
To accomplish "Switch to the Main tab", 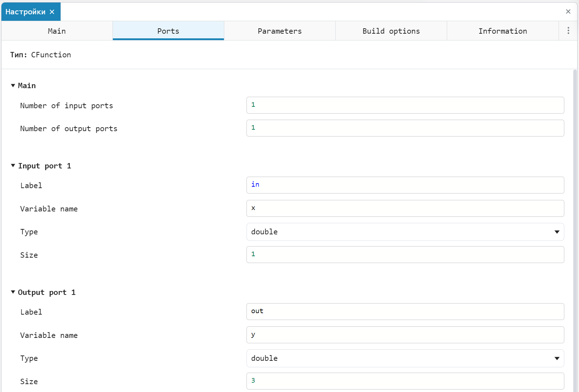I will (57, 31).
